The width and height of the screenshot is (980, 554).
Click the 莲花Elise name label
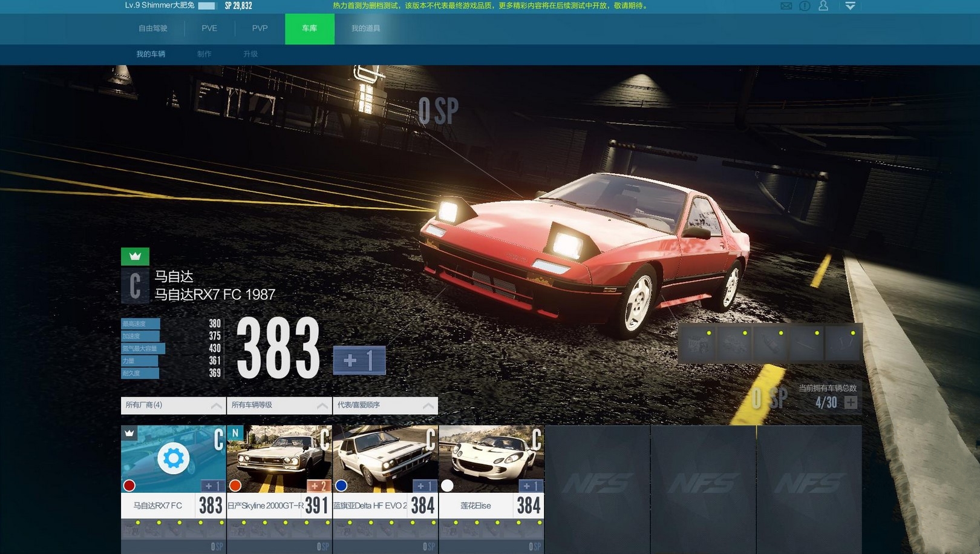[475, 506]
